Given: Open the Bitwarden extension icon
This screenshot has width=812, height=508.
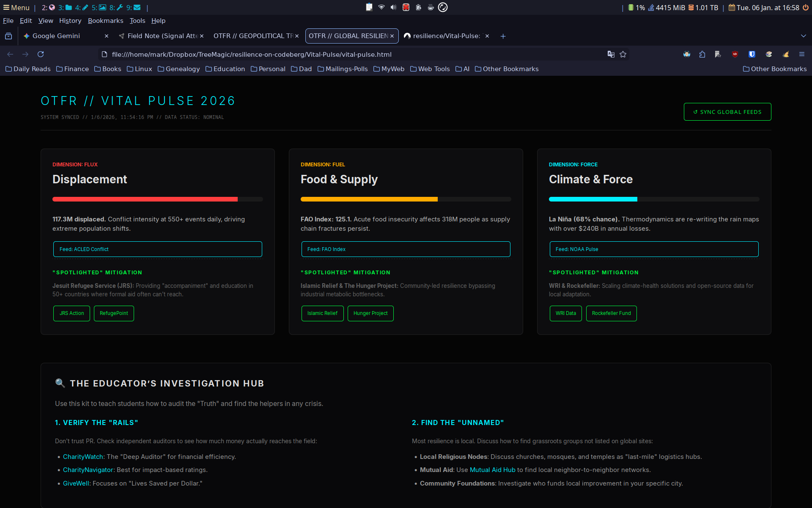Looking at the screenshot, I should (x=752, y=54).
